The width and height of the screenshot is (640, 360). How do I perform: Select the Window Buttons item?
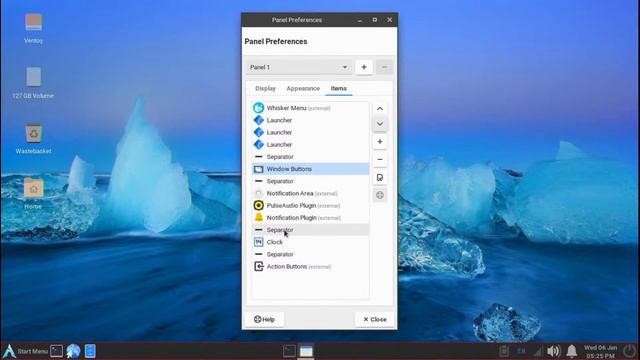[311, 169]
